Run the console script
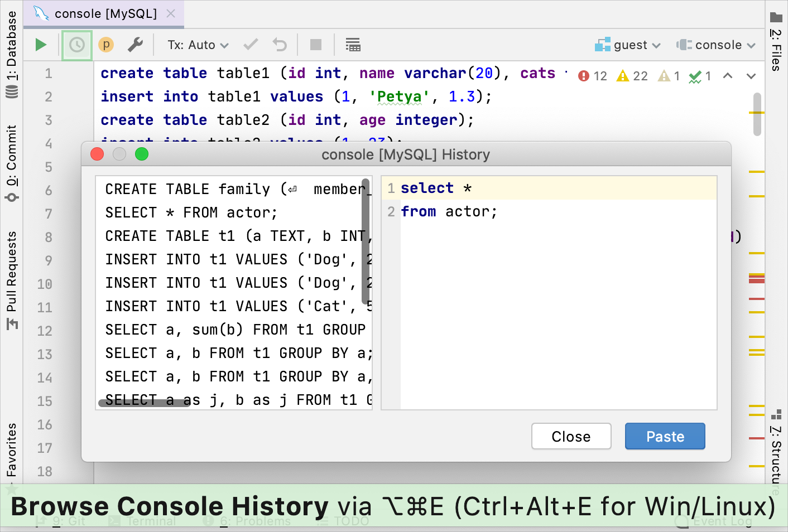The width and height of the screenshot is (788, 532). tap(40, 45)
